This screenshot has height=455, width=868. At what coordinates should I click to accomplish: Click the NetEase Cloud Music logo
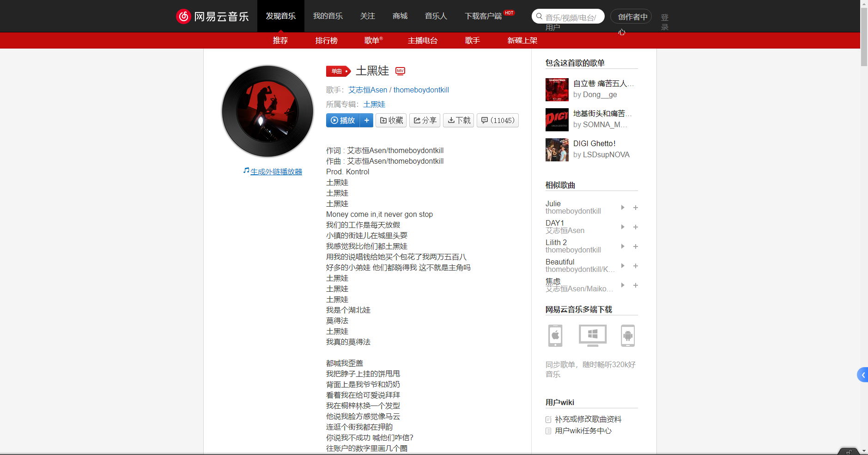pyautogui.click(x=212, y=16)
